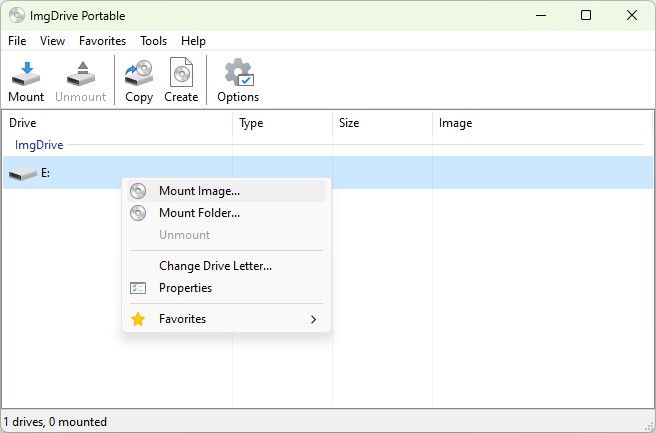
Task: Sort list by the Size column header
Action: point(382,123)
